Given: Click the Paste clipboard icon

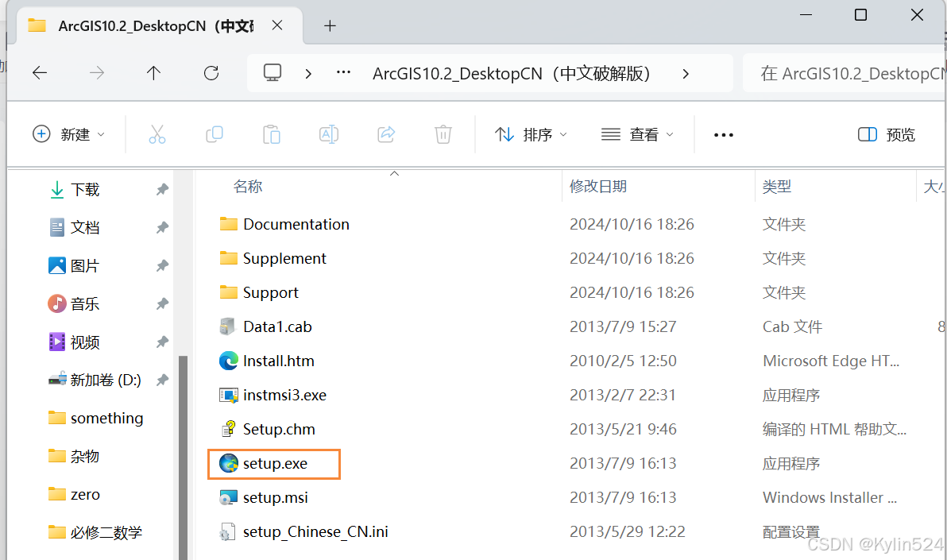Looking at the screenshot, I should click(x=272, y=134).
